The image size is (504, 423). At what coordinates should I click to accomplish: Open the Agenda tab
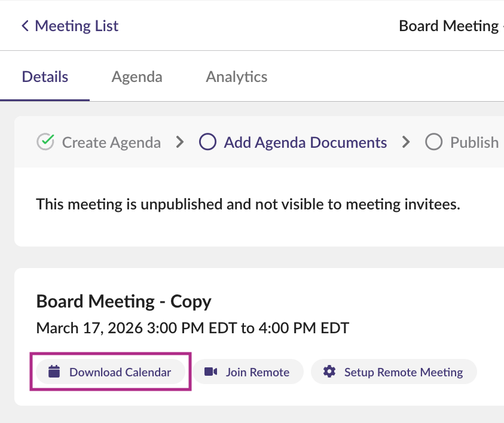pos(137,77)
